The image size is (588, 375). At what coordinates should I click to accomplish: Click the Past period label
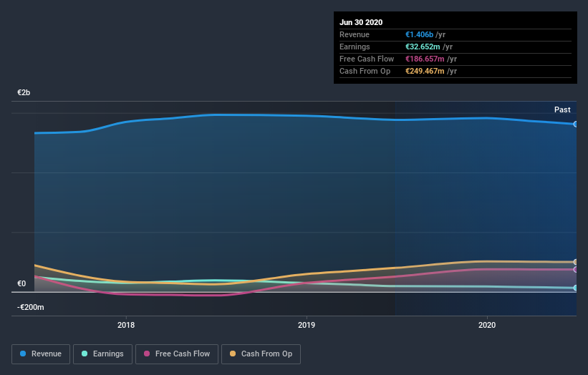click(x=562, y=109)
